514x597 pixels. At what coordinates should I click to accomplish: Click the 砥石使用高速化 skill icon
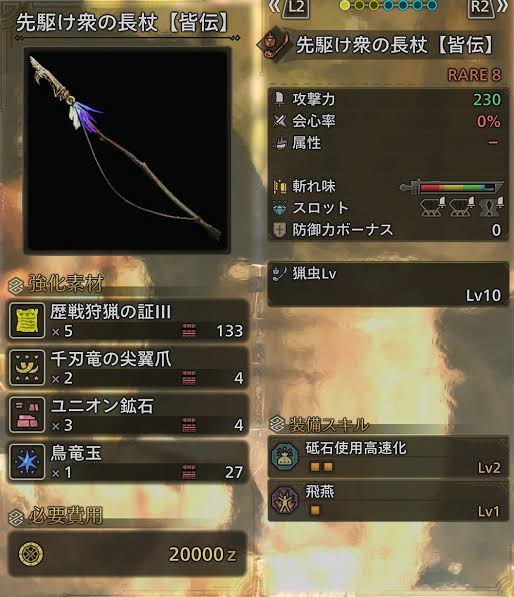(285, 457)
